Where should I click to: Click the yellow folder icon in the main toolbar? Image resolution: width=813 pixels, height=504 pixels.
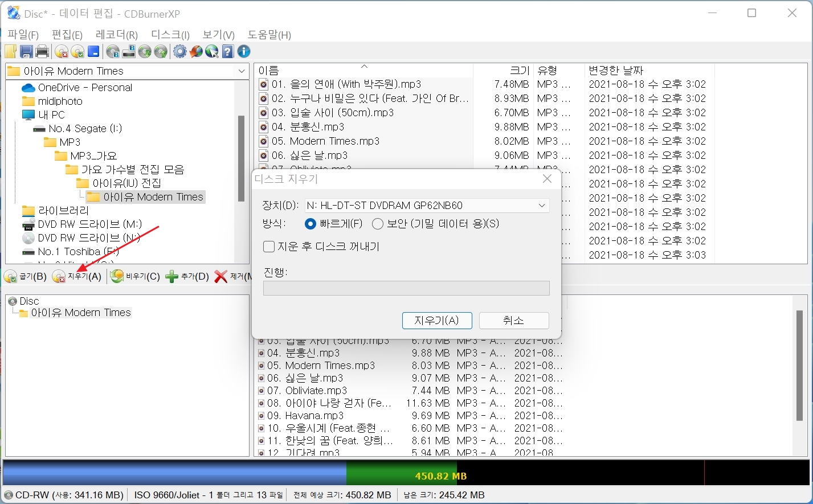coord(10,52)
